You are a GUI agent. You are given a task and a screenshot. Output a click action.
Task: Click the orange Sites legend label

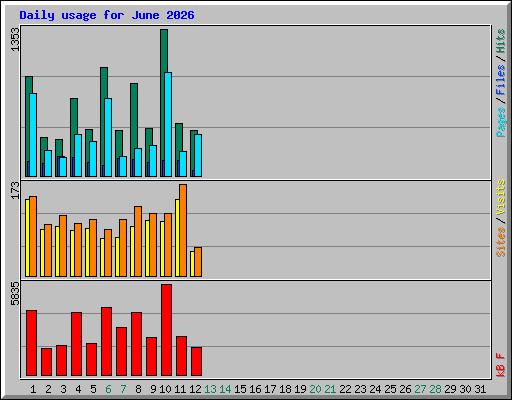501,242
